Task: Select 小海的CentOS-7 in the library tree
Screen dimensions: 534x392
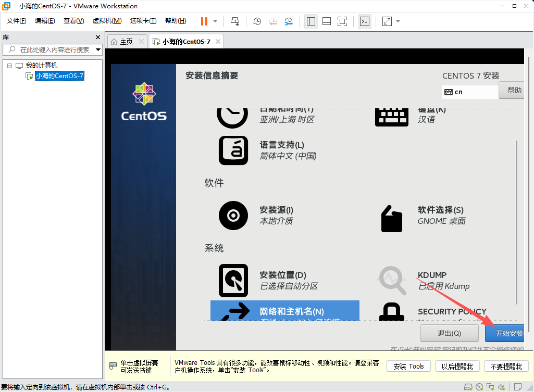Action: (x=59, y=76)
